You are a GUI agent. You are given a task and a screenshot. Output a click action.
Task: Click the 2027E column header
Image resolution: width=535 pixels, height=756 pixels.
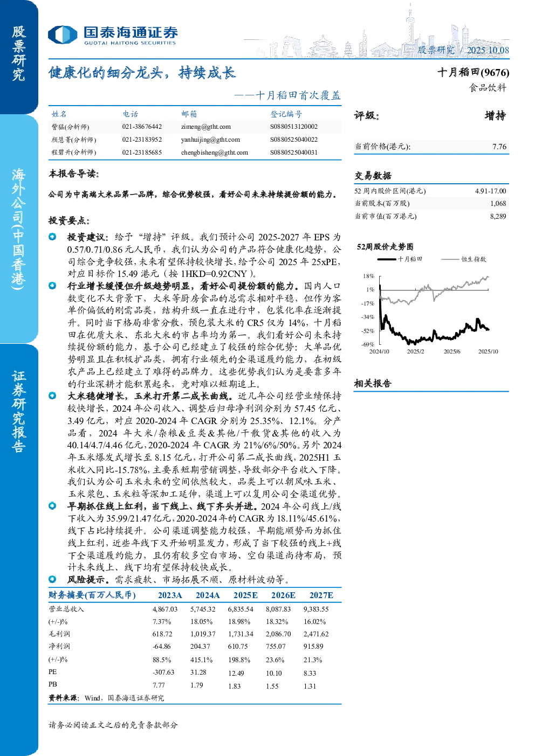click(321, 595)
